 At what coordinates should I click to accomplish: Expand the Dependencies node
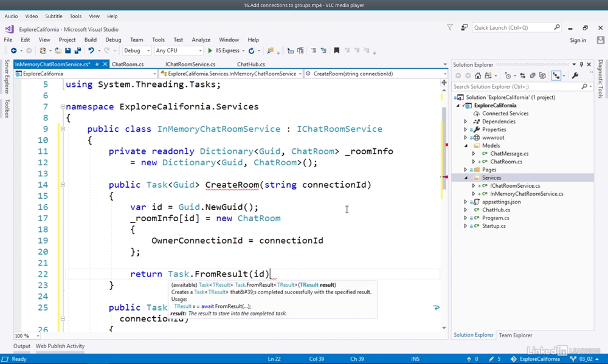pos(466,122)
